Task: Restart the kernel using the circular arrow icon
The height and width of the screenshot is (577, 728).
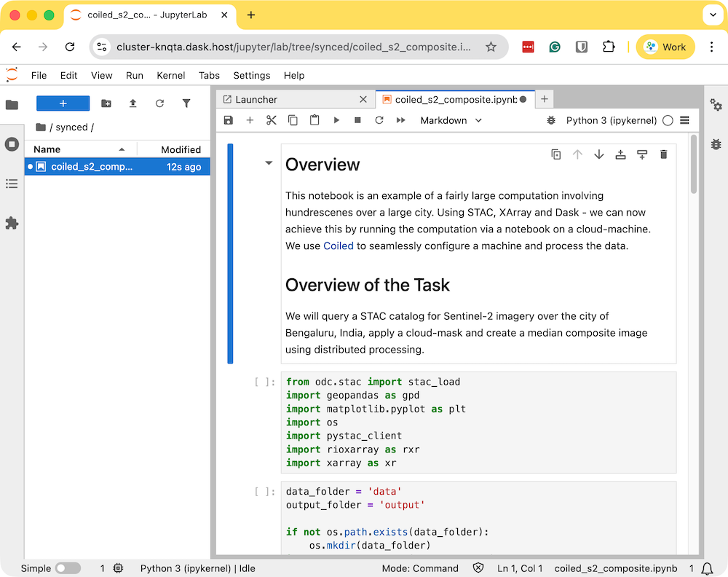Action: pyautogui.click(x=379, y=120)
